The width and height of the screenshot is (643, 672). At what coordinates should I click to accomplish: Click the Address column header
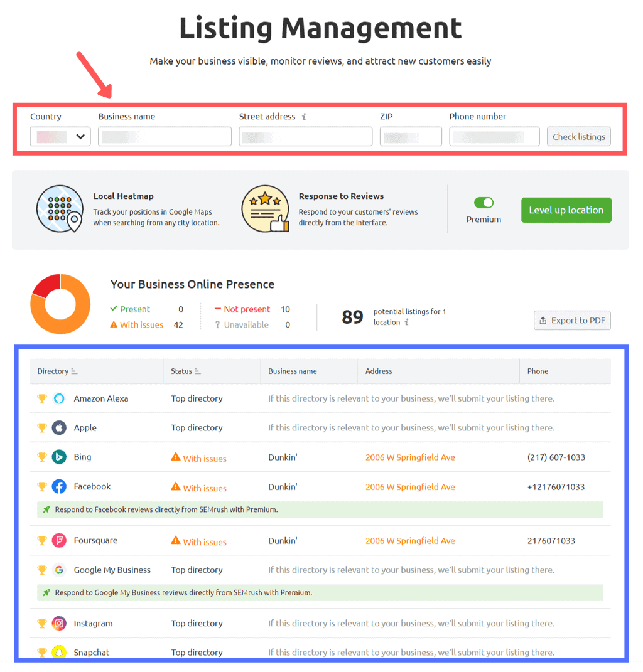[379, 371]
